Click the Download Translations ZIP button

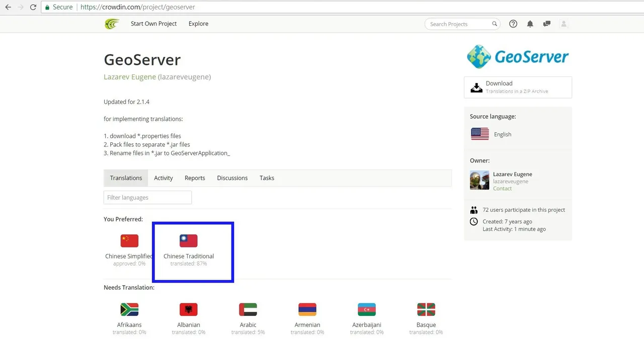click(x=518, y=88)
